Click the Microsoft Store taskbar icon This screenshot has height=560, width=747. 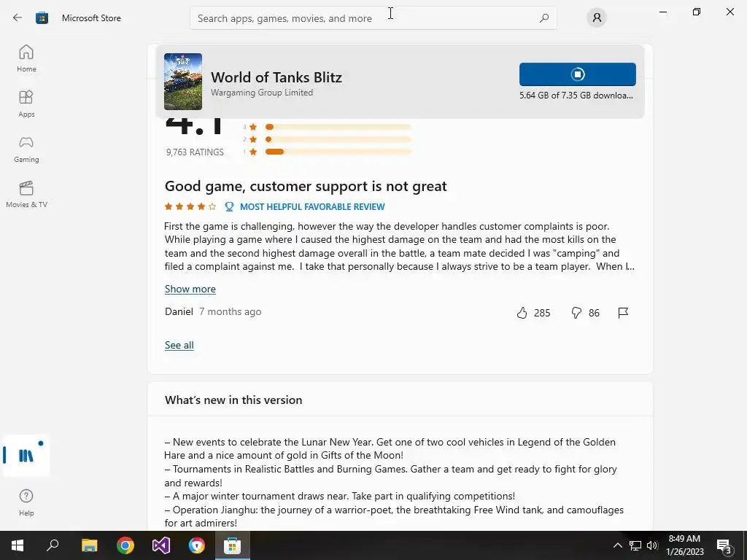[x=233, y=545]
